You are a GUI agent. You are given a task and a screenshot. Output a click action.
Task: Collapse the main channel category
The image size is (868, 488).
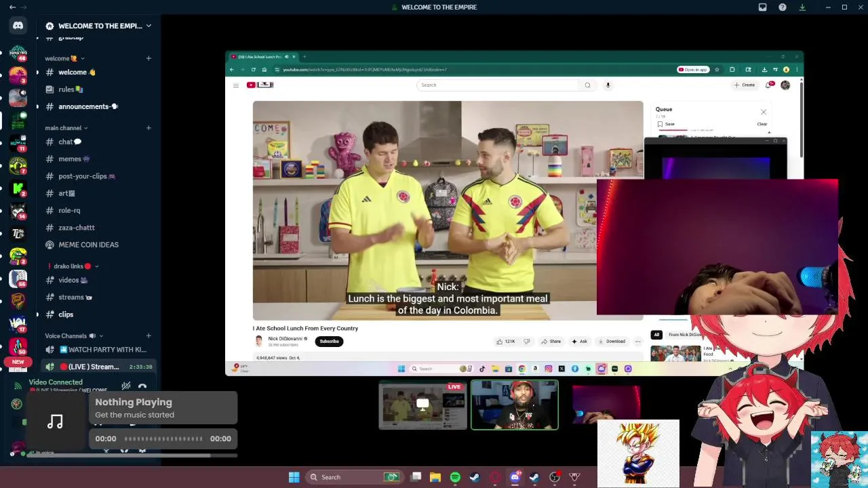(66, 127)
